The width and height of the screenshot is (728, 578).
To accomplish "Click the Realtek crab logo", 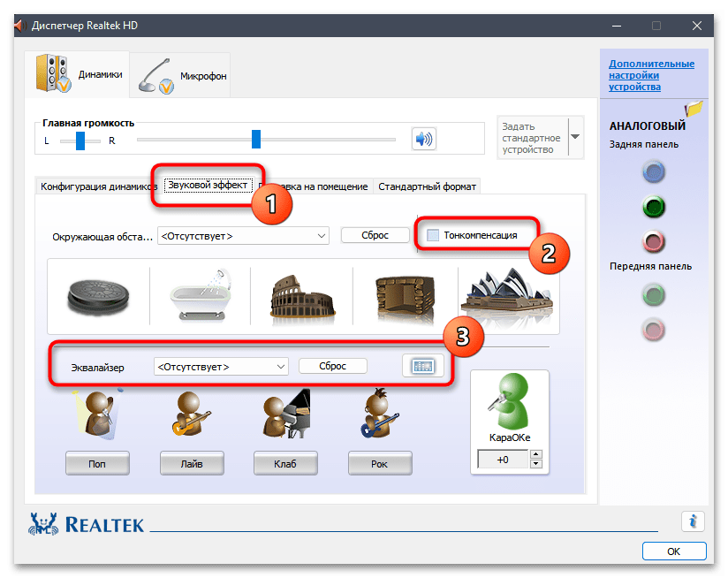I will (x=43, y=524).
